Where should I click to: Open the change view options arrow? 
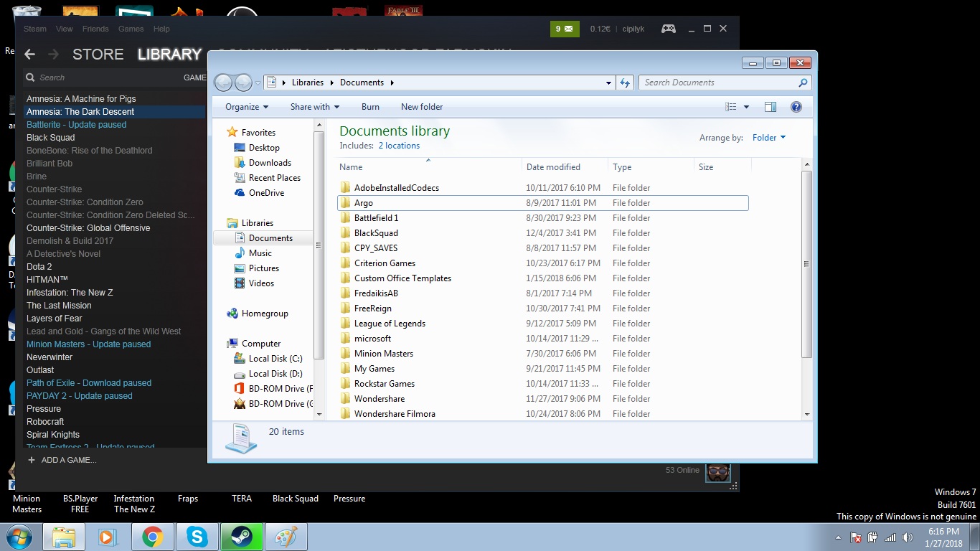pos(746,107)
